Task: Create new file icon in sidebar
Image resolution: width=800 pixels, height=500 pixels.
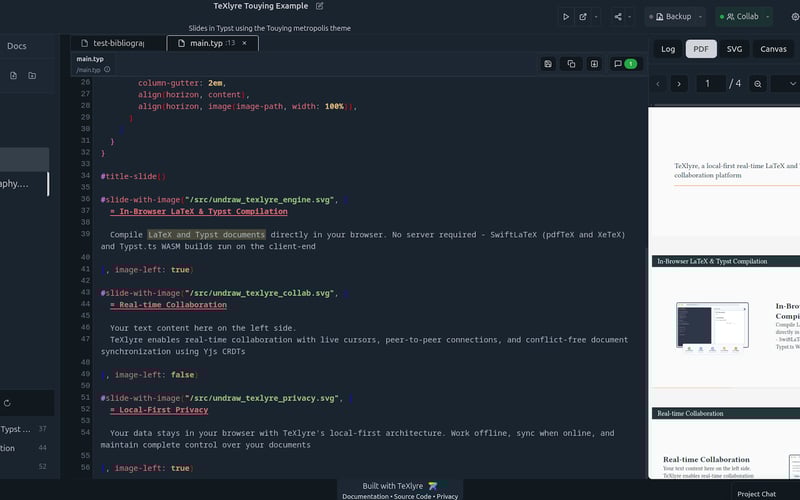Action: pos(13,76)
